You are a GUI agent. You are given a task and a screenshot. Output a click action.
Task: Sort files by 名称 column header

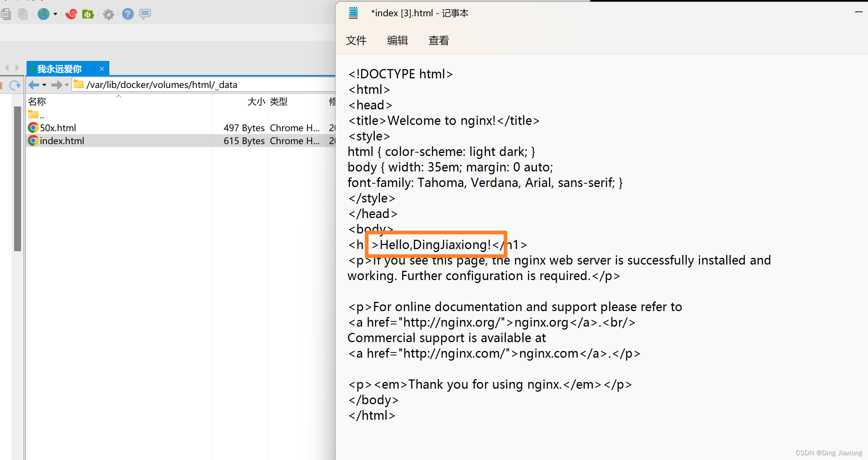point(119,101)
